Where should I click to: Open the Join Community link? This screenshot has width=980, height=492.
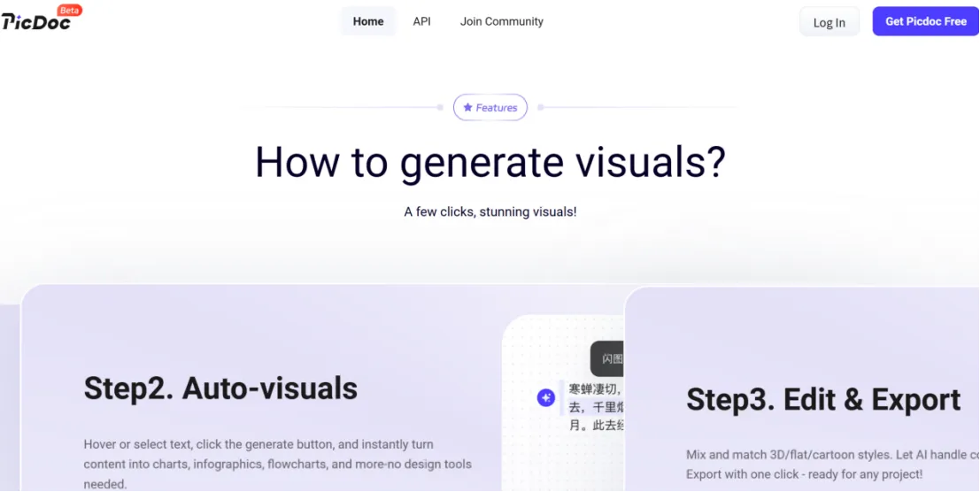[x=501, y=21]
